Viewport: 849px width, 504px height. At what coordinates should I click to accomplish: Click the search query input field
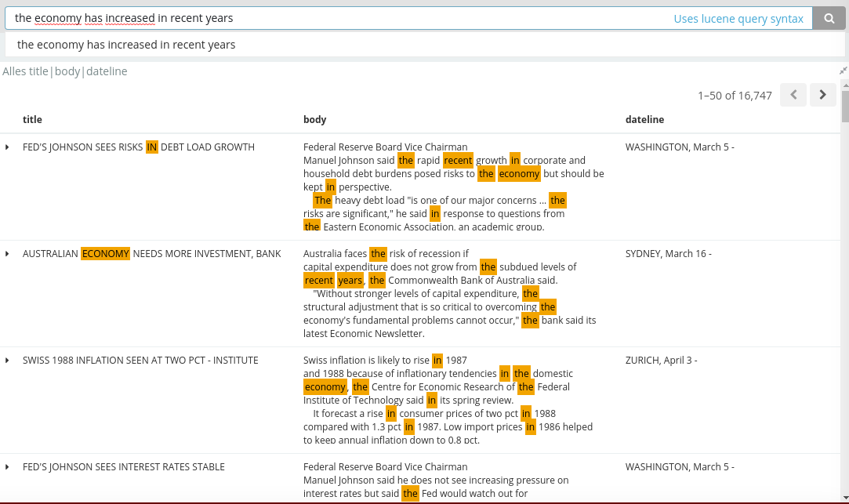point(341,18)
